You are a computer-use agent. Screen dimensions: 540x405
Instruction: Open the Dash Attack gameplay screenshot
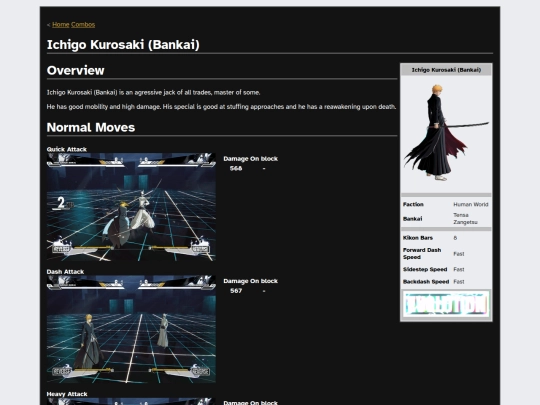pyautogui.click(x=131, y=329)
